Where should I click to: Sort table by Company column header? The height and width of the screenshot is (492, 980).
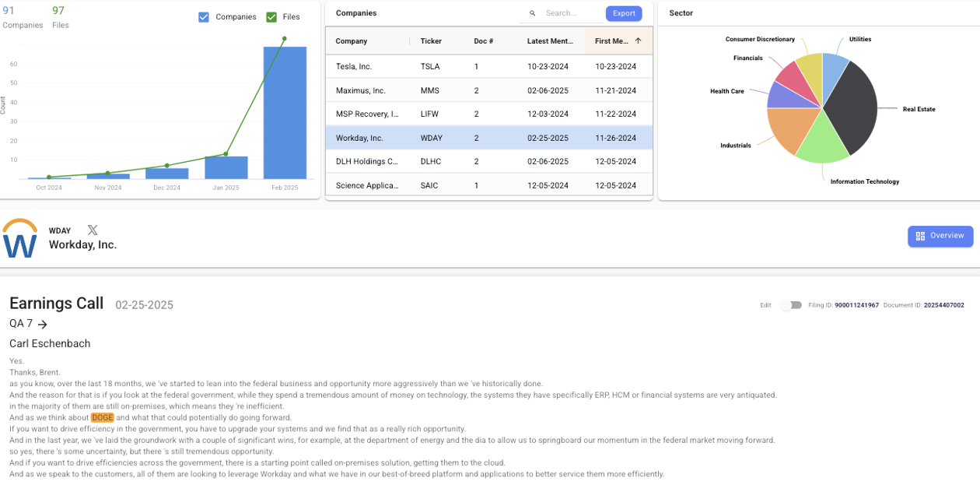coord(352,41)
